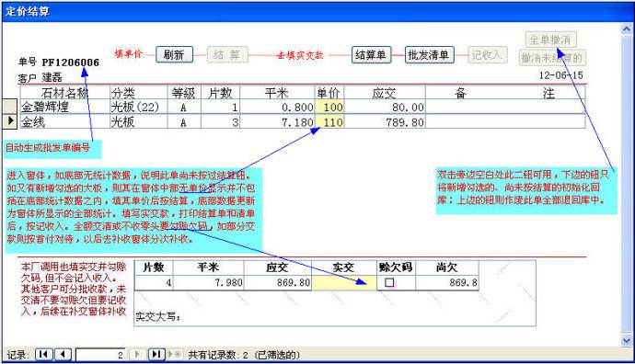
Task: Click 尚欠 outstanding value 869.8
Action: click(x=447, y=283)
